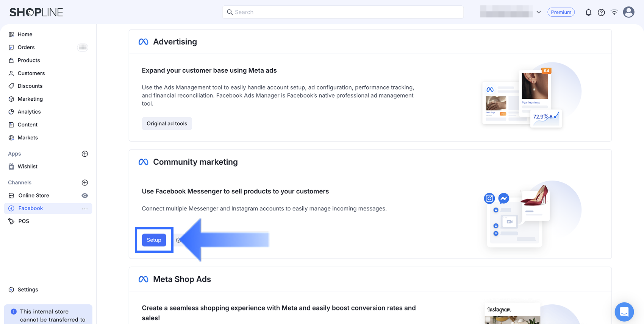This screenshot has height=324, width=644.
Task: Click the Wi-Fi status icon
Action: [614, 12]
